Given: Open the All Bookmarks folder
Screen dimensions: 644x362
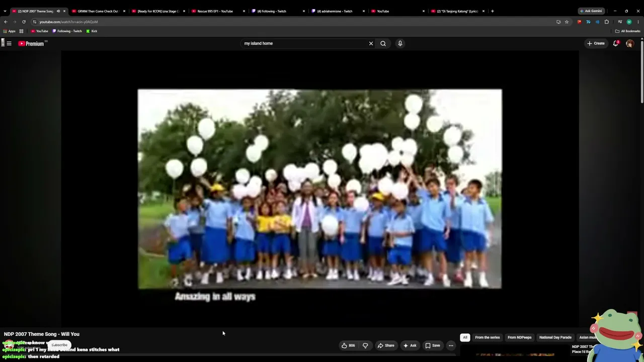Looking at the screenshot, I should [x=627, y=31].
